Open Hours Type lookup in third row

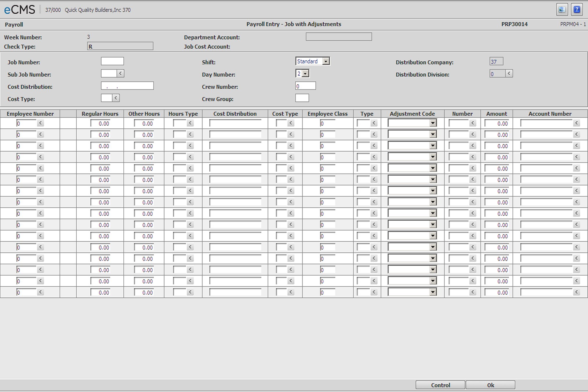[190, 146]
